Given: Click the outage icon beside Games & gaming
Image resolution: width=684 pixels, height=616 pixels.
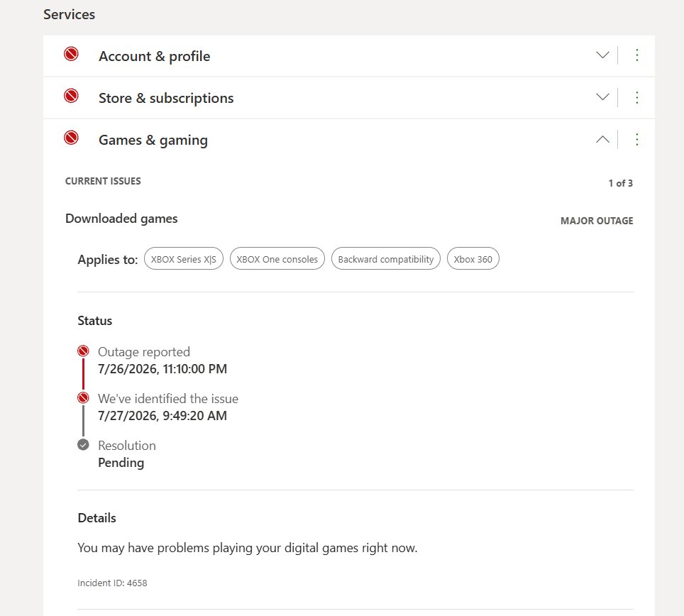Looking at the screenshot, I should tap(71, 138).
